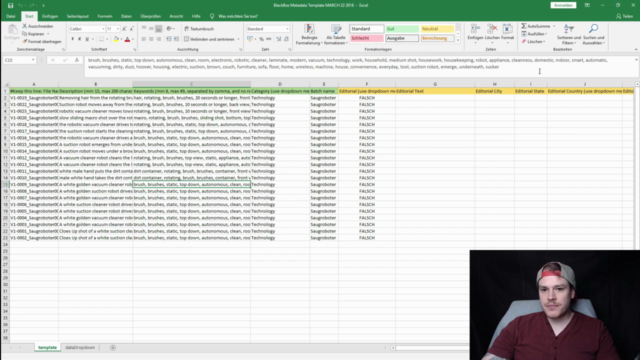640x360 pixels.
Task: Open Schriftart dialog launcher
Action: 135,50
